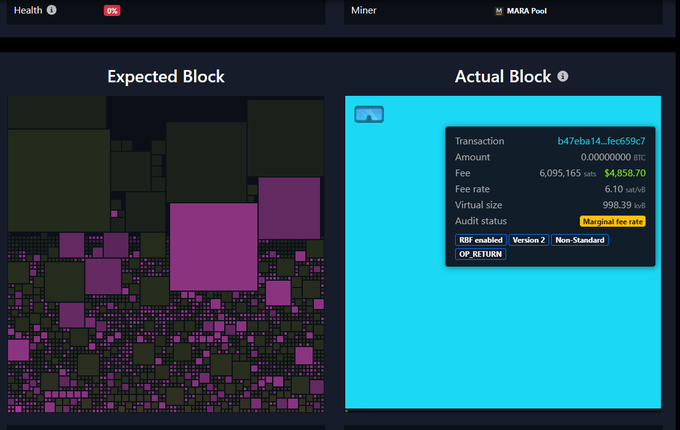Click the Virtual size label
680x430 pixels.
tap(478, 205)
